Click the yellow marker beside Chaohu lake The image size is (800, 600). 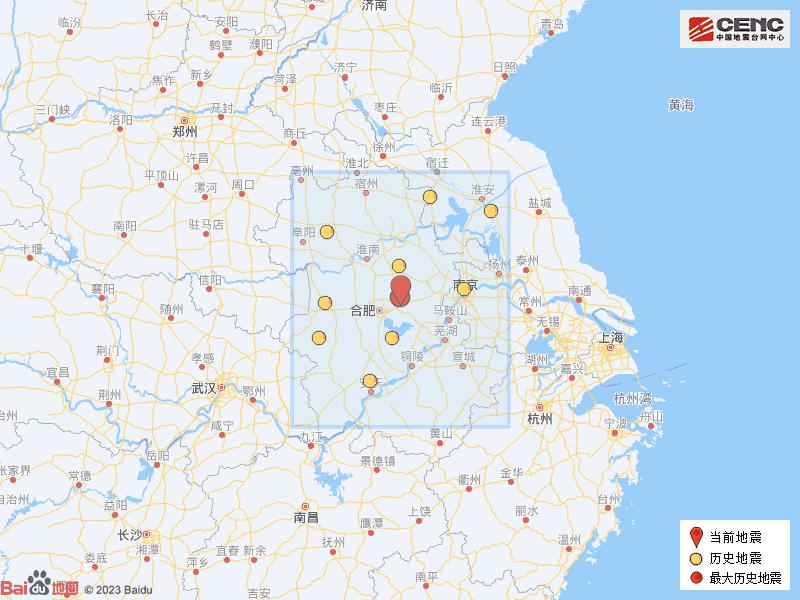[x=392, y=337]
